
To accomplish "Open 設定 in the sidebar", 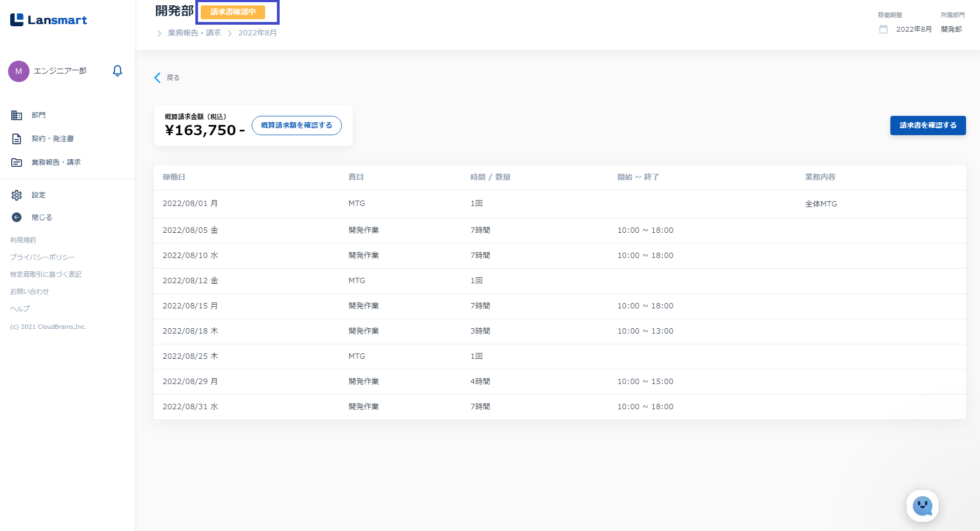I will point(39,195).
